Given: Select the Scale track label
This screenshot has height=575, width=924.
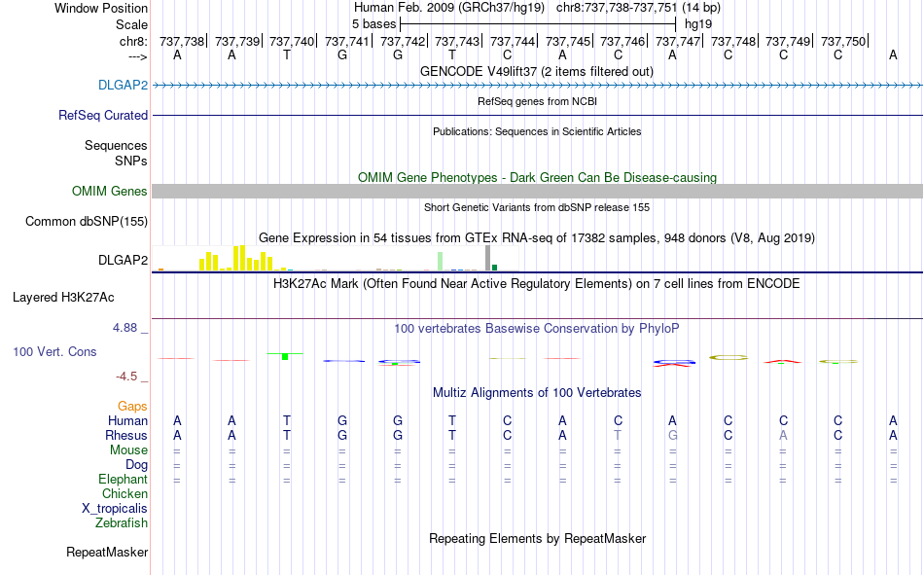Looking at the screenshot, I should click(x=131, y=24).
